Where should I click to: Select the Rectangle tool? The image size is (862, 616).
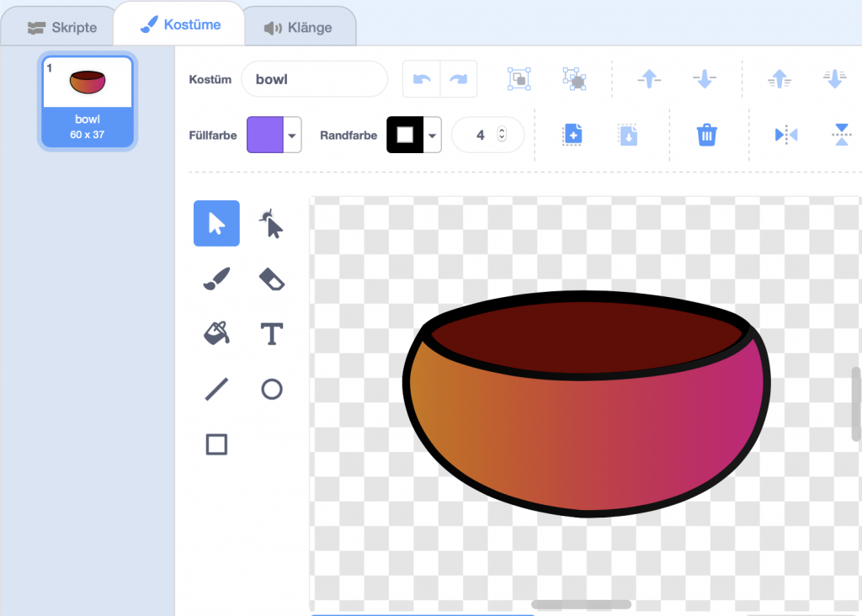pyautogui.click(x=216, y=444)
